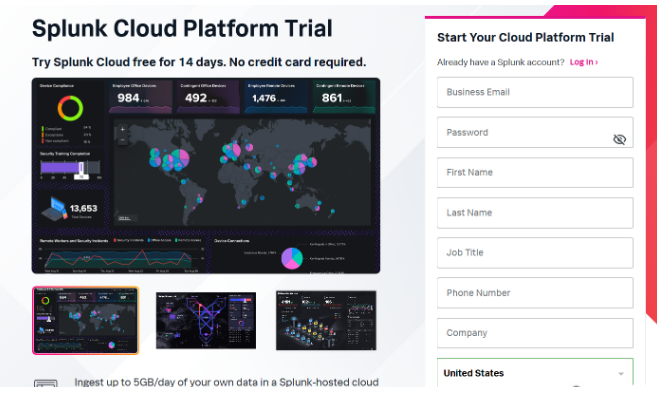Click the Start Your Cloud Platform Trial heading
The width and height of the screenshot is (657, 408).
tap(525, 38)
